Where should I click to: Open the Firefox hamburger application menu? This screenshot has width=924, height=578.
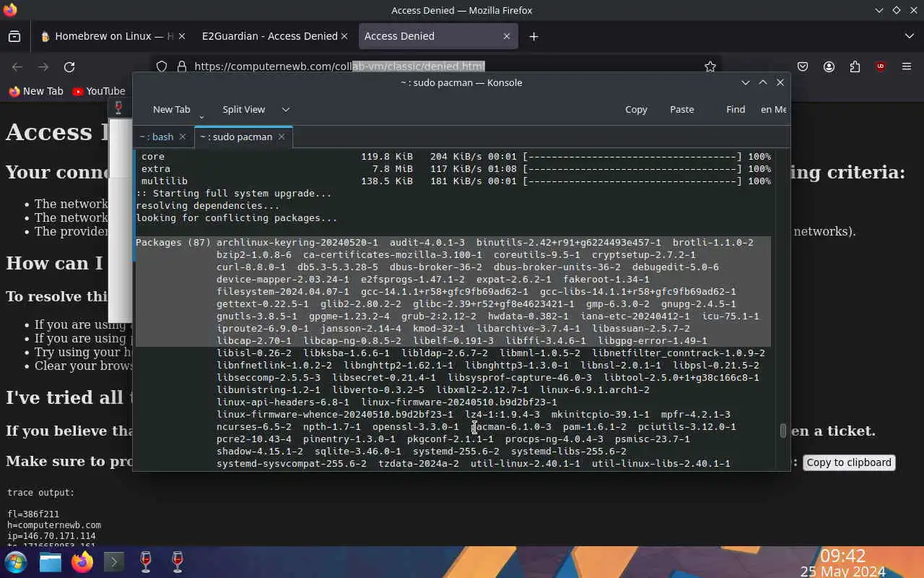click(x=907, y=66)
